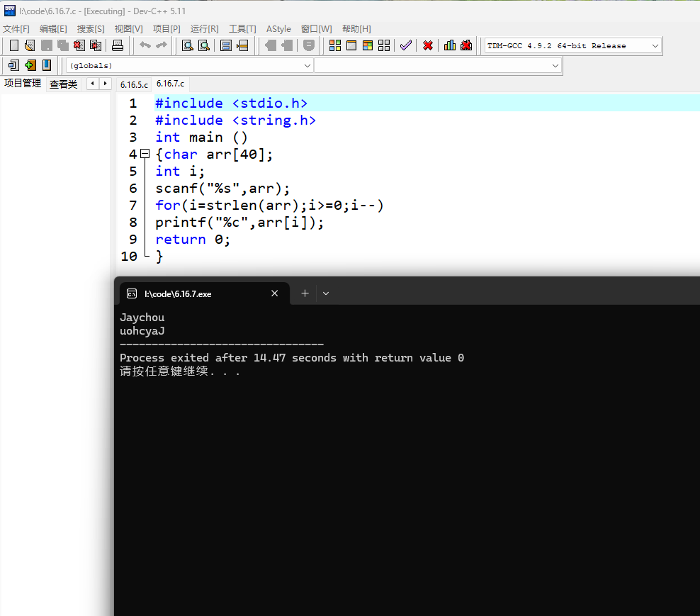Click the Unindent icon in toolbar
The image size is (700, 616).
[287, 45]
